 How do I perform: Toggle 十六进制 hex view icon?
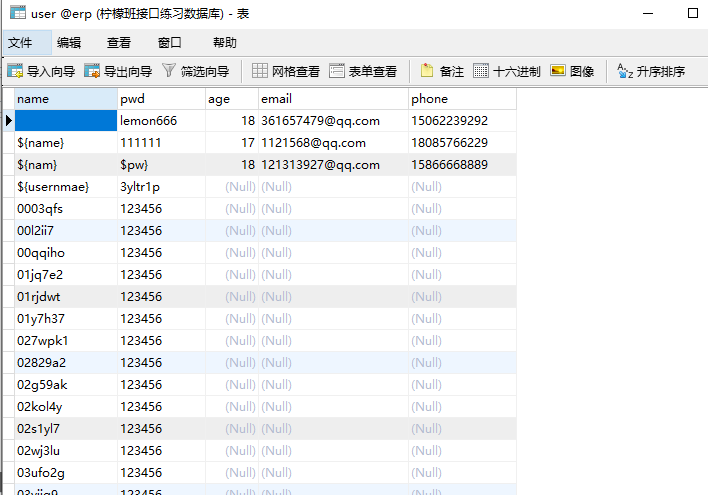(481, 70)
